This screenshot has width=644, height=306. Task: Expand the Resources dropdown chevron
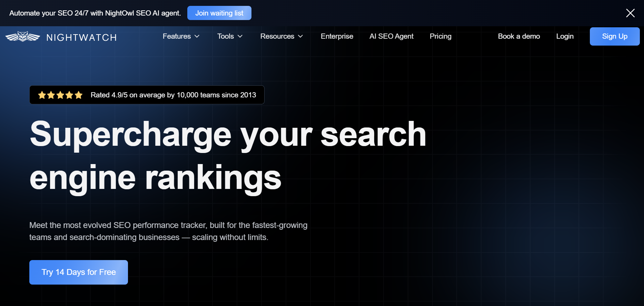pos(300,36)
